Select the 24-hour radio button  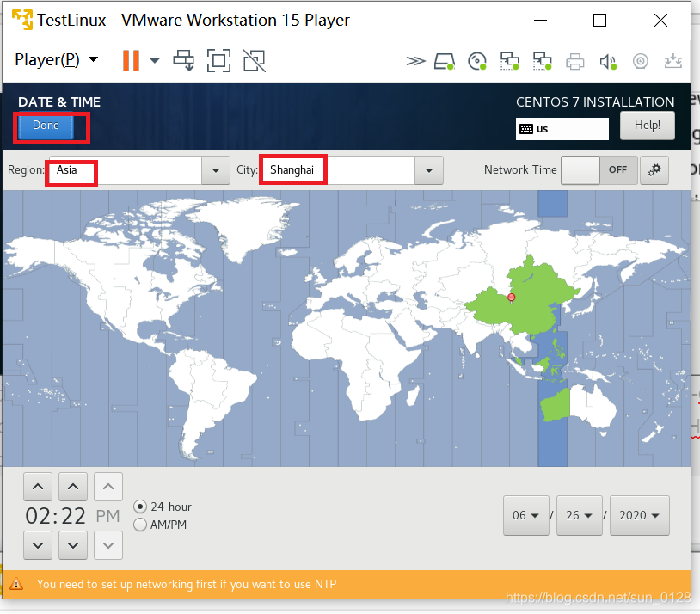click(140, 507)
